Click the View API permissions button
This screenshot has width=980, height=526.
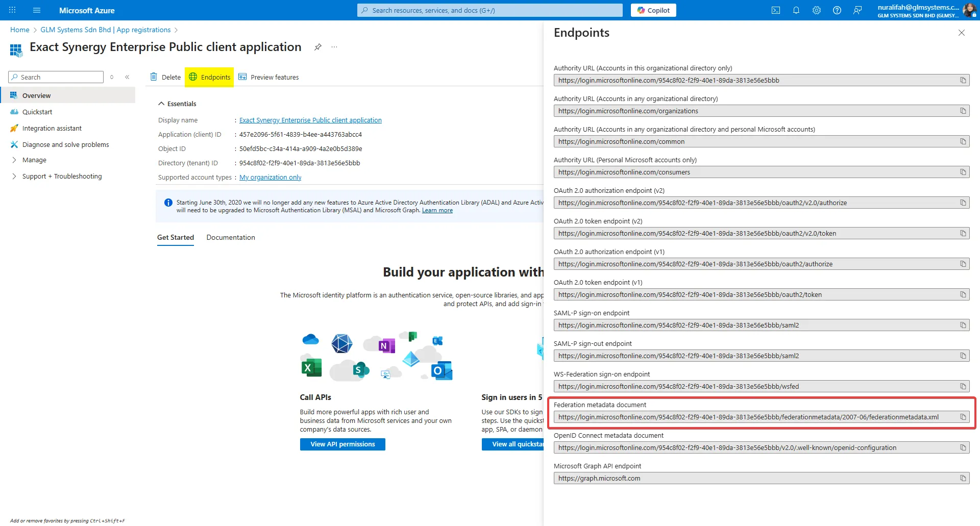(342, 444)
